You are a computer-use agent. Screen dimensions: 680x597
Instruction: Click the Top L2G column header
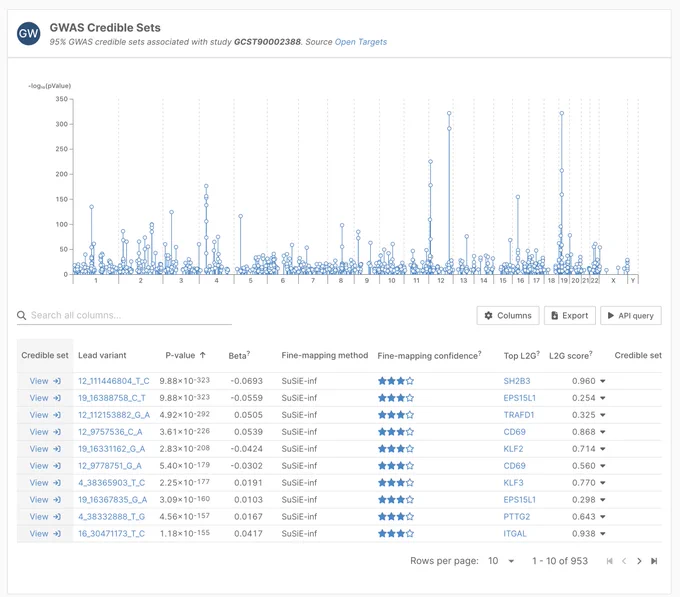[521, 356]
